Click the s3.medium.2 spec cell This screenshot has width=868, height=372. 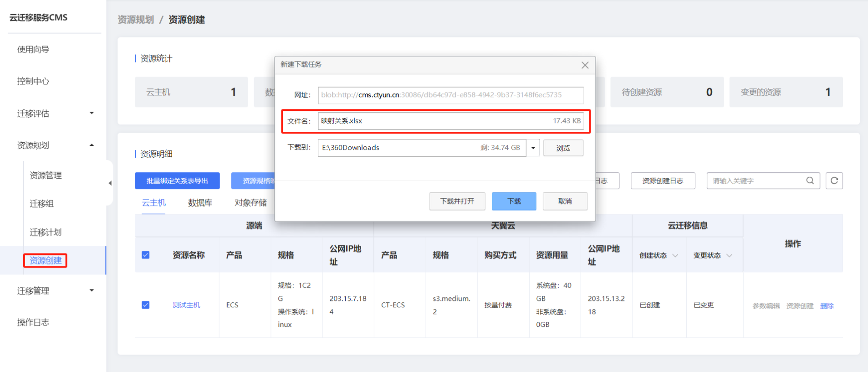tap(451, 305)
